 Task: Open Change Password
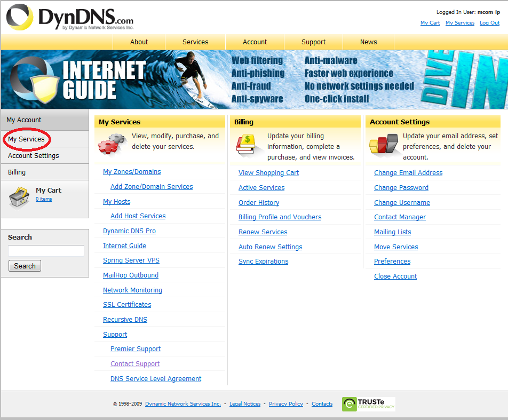401,188
